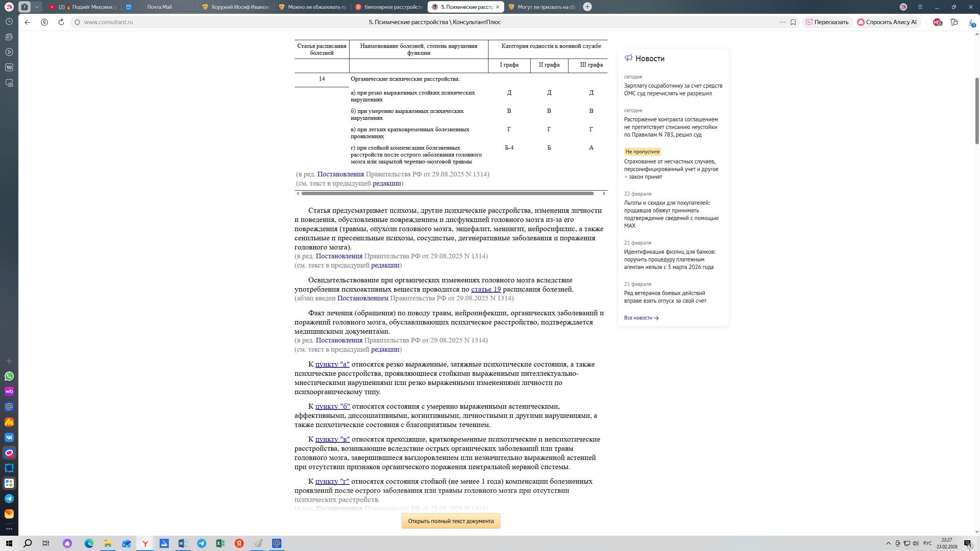Click the table's horizontal scrollbar
The image size is (980, 551).
[x=447, y=194]
